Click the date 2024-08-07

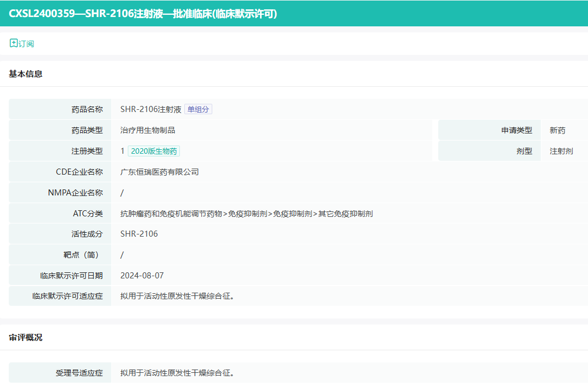(142, 276)
